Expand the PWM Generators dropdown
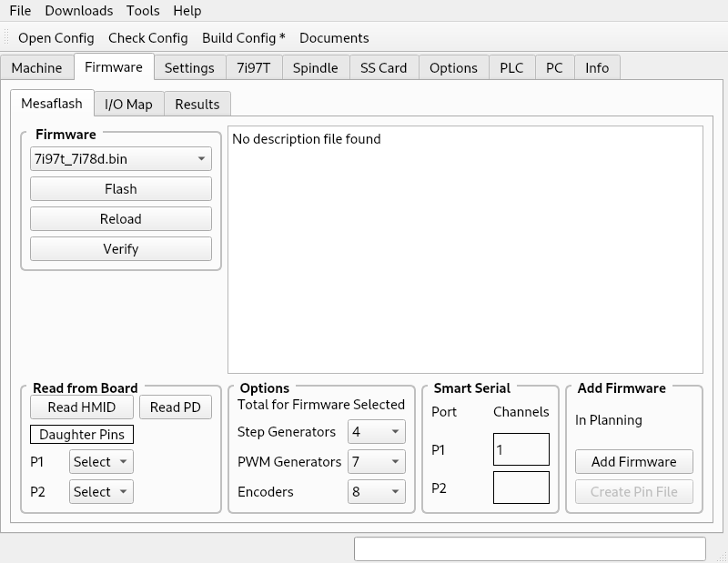Image resolution: width=728 pixels, height=563 pixels. point(377,462)
